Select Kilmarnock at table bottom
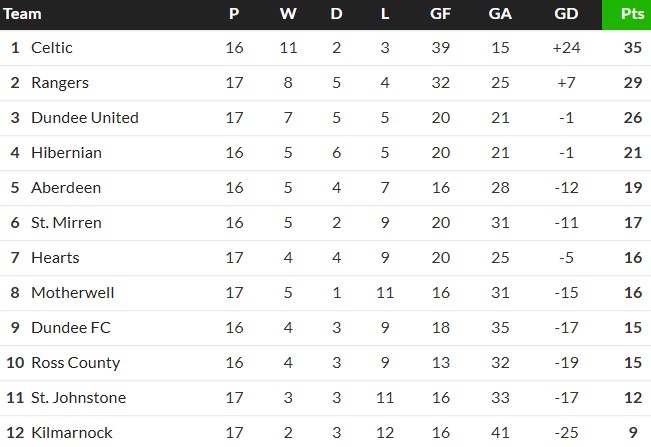 pyautogui.click(x=71, y=433)
